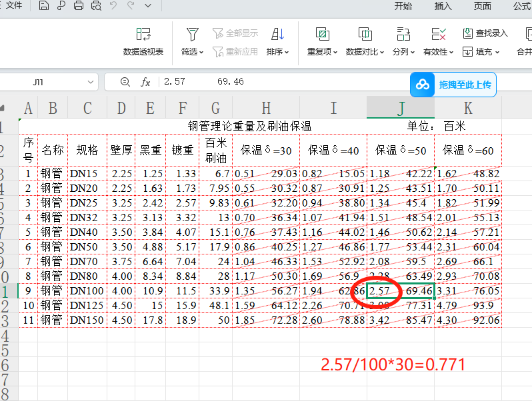Click 查找录入 lookup entry button
532x401 pixels.
(x=485, y=33)
